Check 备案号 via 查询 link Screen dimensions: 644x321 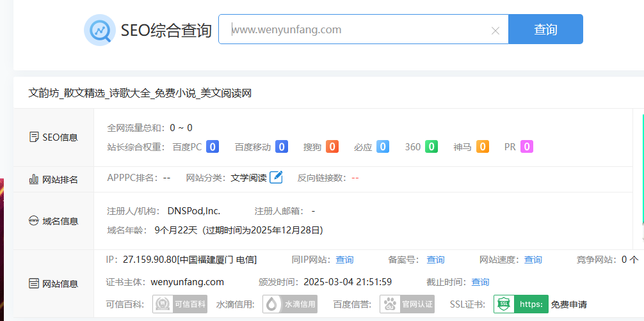tap(435, 260)
